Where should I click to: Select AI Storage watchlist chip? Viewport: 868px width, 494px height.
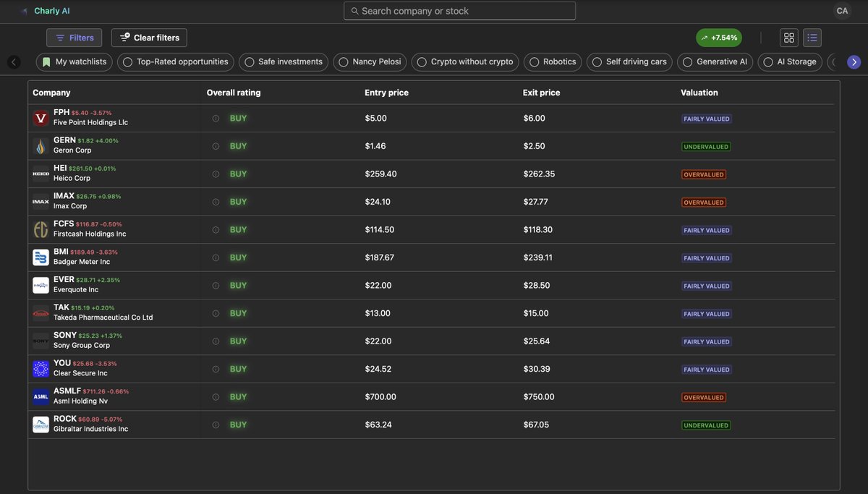790,61
